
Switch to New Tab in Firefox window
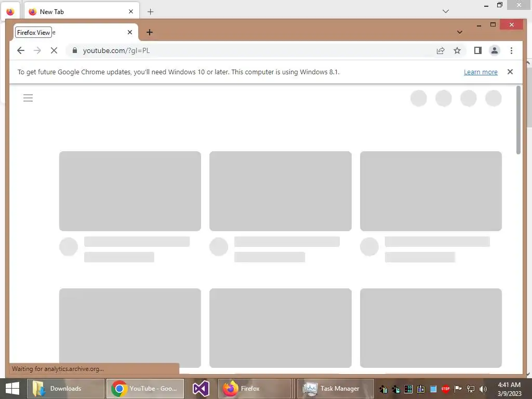click(82, 11)
